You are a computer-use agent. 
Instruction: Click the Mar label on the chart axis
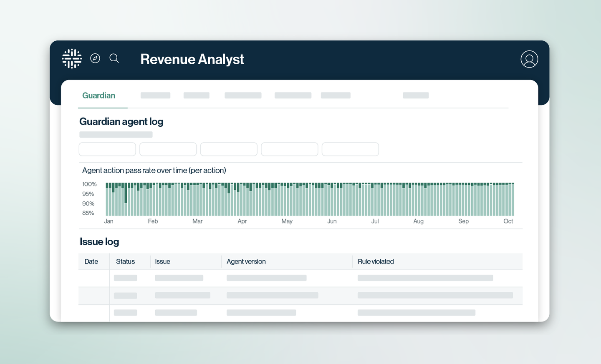pos(197,221)
